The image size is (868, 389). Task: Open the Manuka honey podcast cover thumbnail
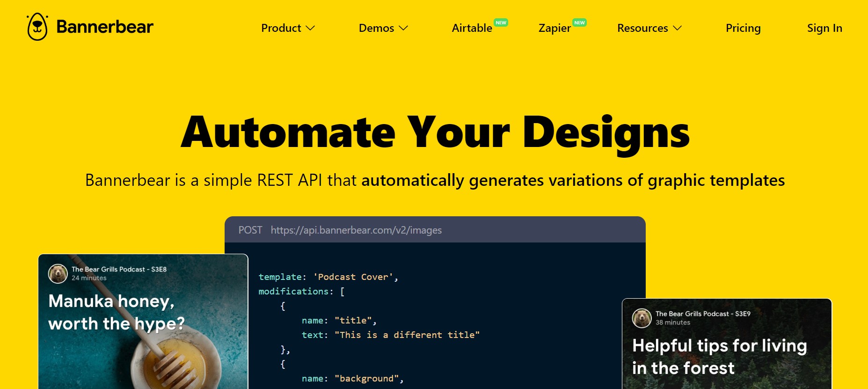click(143, 322)
